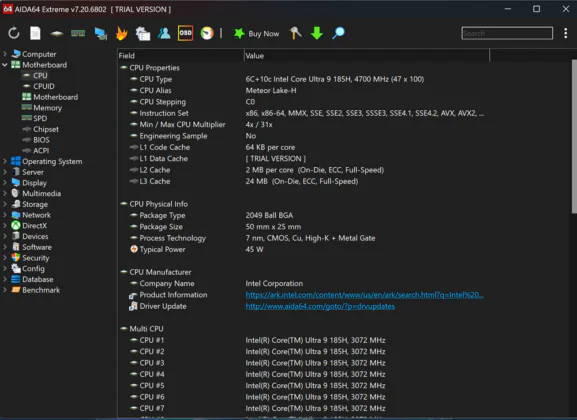The image size is (577, 420).
Task: Click the green download update arrow
Action: pyautogui.click(x=316, y=33)
